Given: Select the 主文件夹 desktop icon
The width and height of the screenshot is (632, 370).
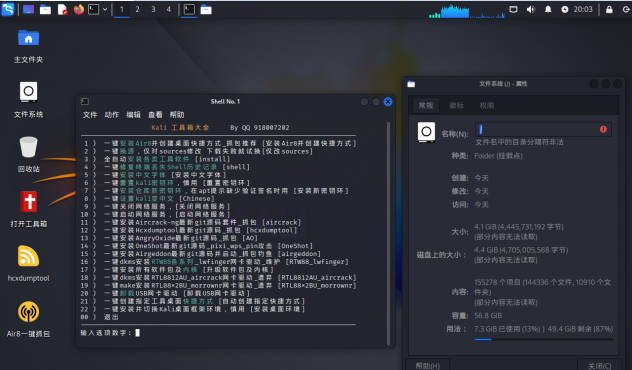Looking at the screenshot, I should [28, 46].
